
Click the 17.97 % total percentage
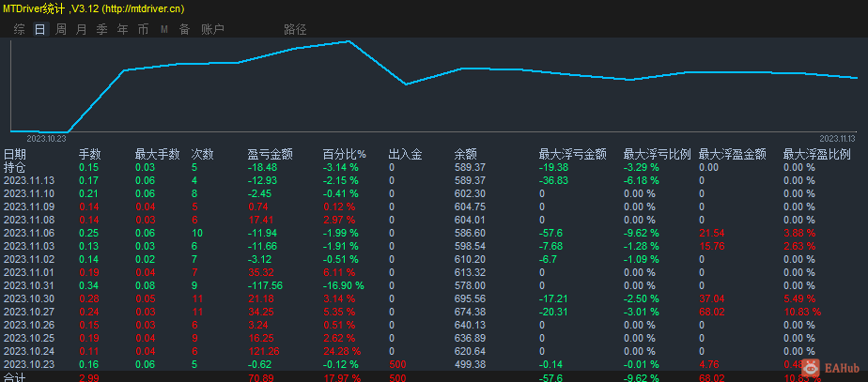pyautogui.click(x=342, y=377)
